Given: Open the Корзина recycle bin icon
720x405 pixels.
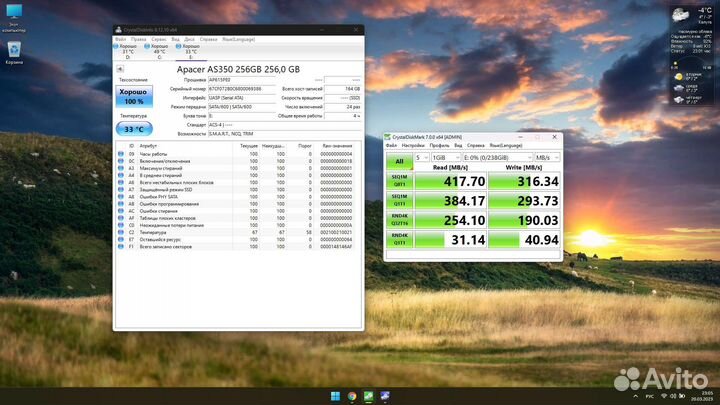Looking at the screenshot, I should click(x=14, y=53).
